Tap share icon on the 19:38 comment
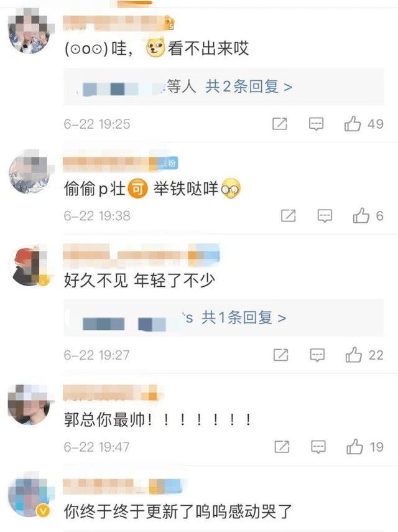This screenshot has width=398, height=532. pyautogui.click(x=289, y=215)
